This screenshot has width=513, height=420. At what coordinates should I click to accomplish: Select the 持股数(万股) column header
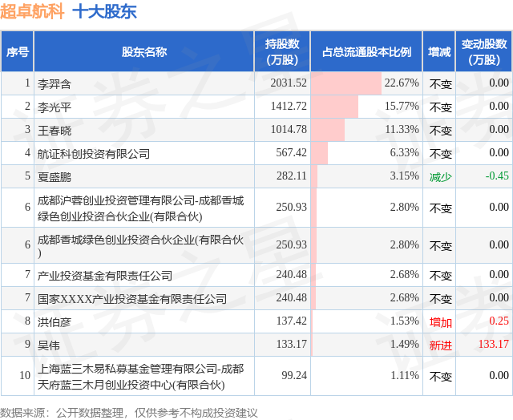(x=282, y=51)
